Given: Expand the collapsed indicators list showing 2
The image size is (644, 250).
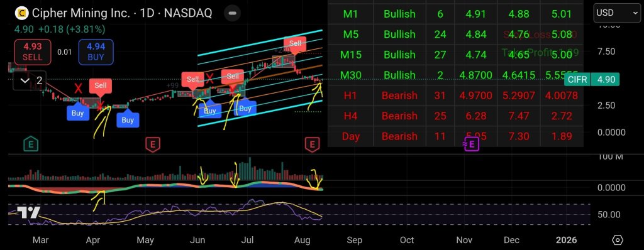Looking at the screenshot, I should [x=30, y=80].
